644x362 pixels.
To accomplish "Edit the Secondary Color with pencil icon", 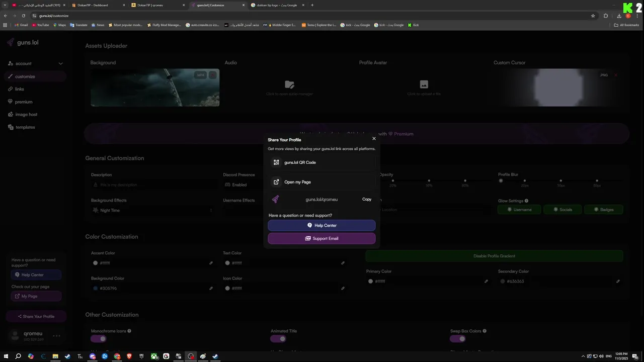I will 618,281.
